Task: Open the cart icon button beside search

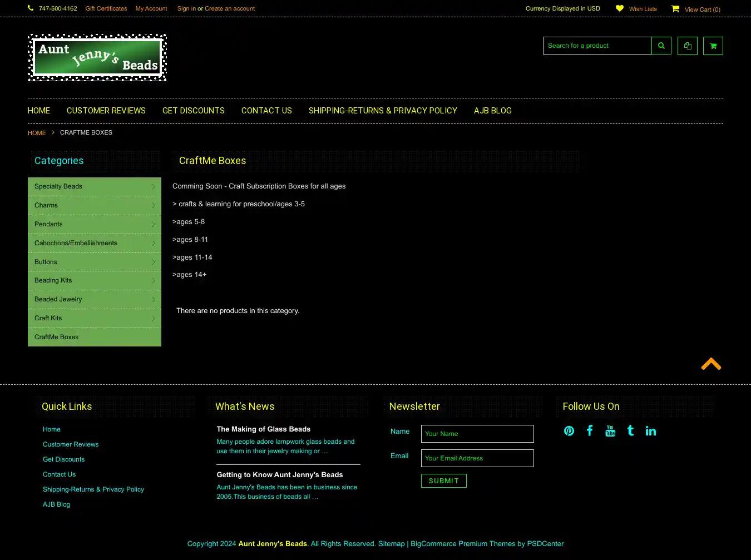Action: tap(713, 46)
